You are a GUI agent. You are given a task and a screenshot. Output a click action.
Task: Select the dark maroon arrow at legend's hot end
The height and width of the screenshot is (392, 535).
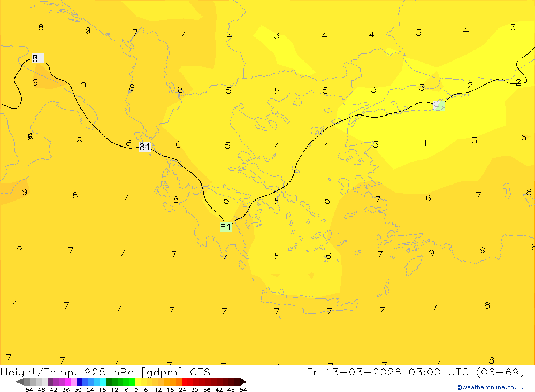[x=243, y=381]
